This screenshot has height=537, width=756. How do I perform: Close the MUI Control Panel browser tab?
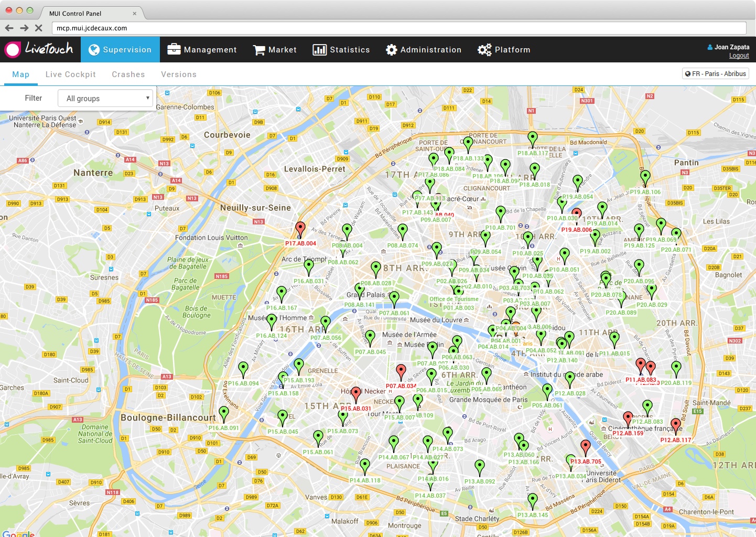(x=135, y=14)
